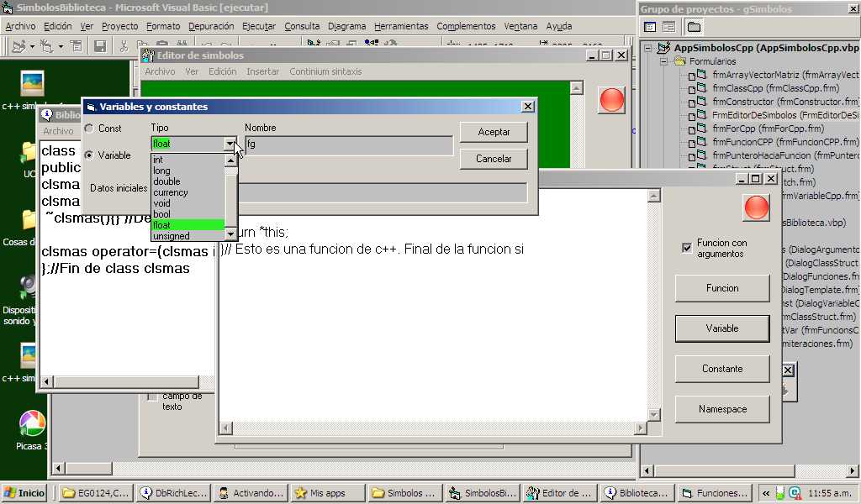Open Continium sintaxis menu in Editor

pos(325,71)
